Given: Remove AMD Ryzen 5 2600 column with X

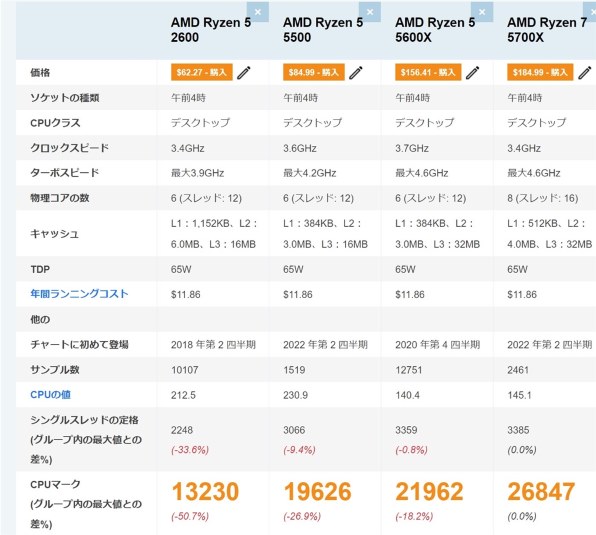Looking at the screenshot, I should tap(258, 12).
